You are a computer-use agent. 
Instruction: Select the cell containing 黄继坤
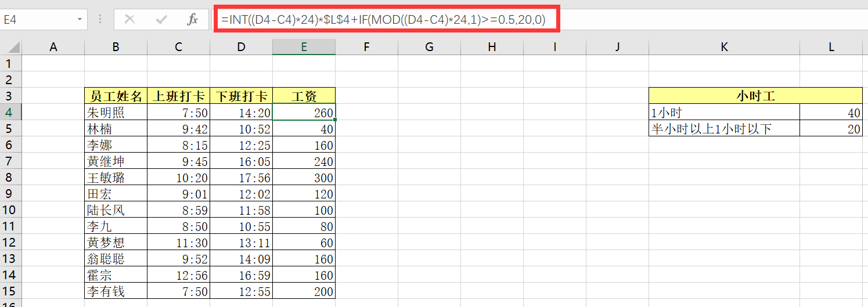pos(116,161)
